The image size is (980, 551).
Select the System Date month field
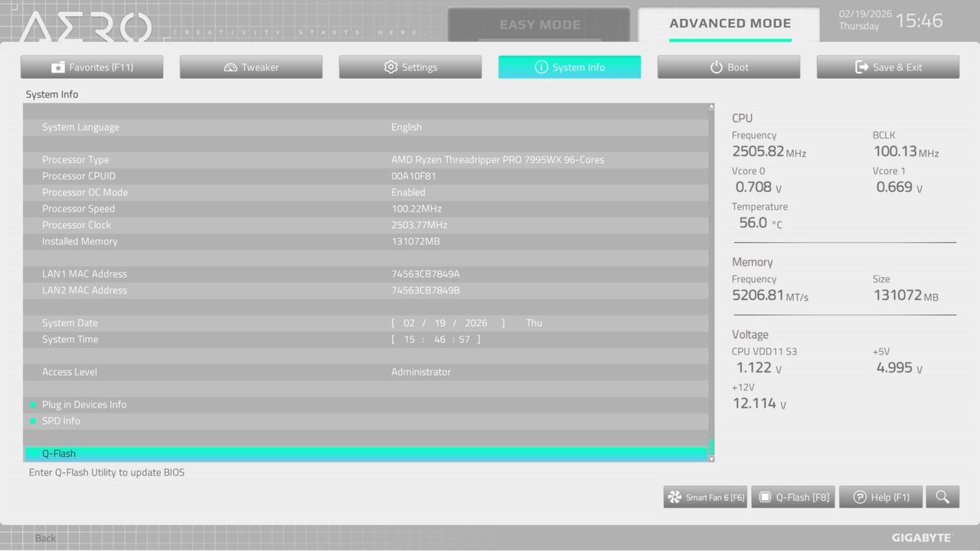[x=409, y=322]
